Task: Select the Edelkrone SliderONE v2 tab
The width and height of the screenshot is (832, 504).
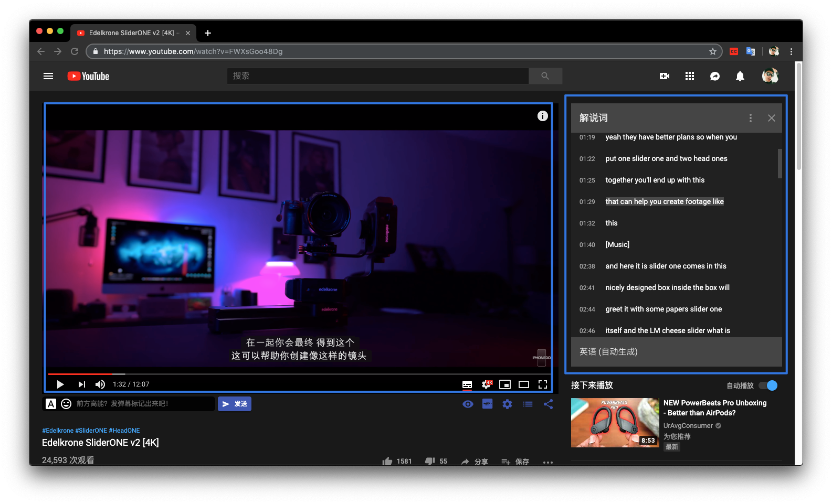Action: click(x=133, y=33)
